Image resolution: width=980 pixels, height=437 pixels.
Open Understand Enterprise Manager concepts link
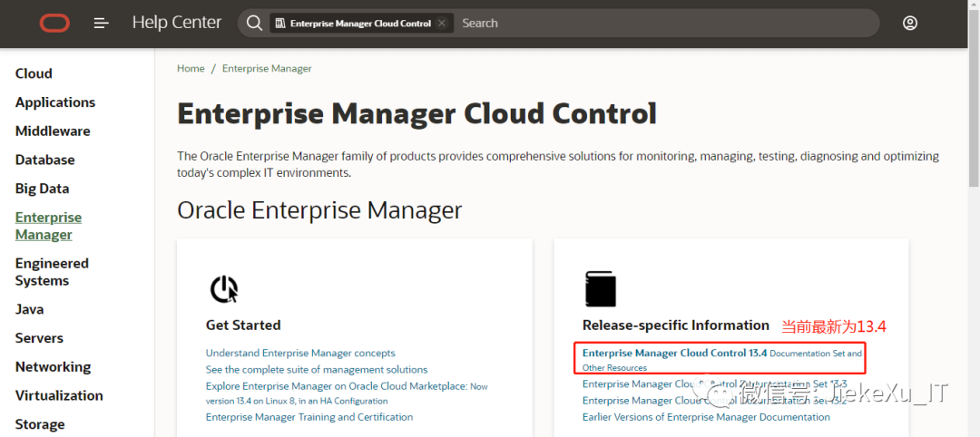tap(300, 353)
